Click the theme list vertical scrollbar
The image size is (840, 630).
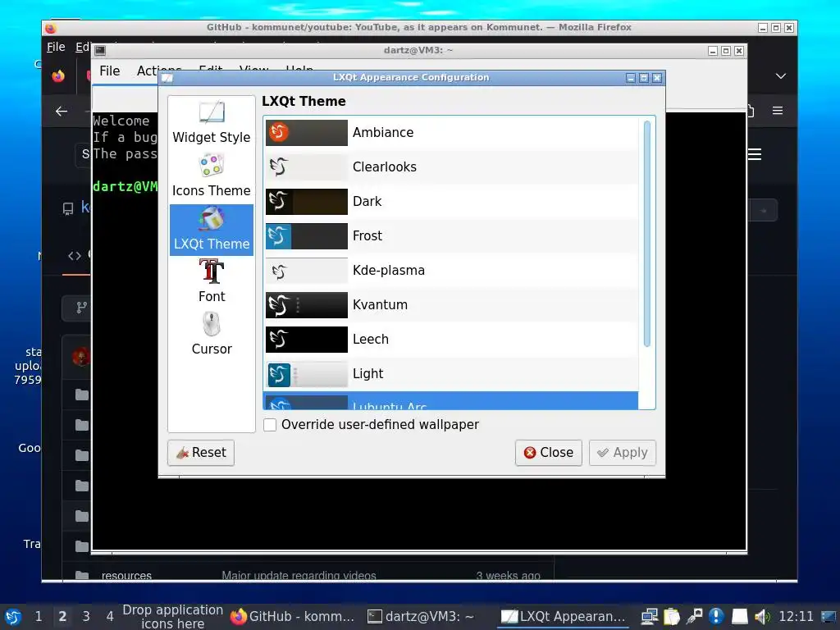tap(646, 234)
